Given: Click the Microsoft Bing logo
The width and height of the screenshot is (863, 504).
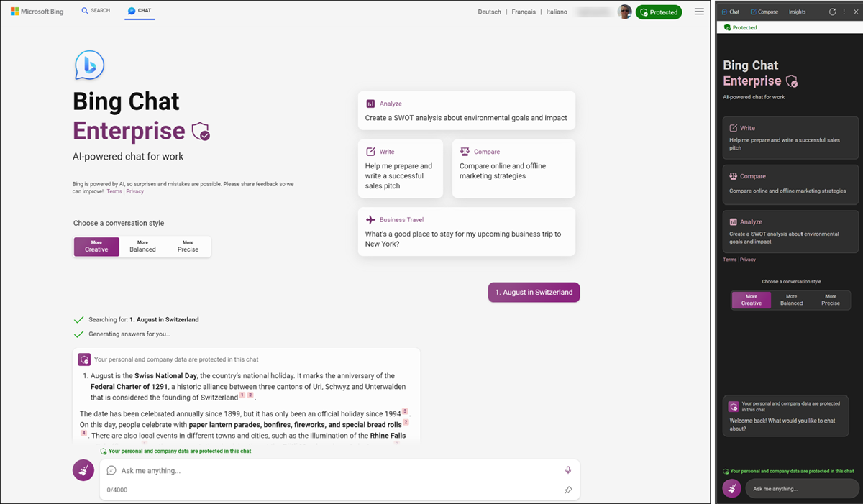Looking at the screenshot, I should click(x=37, y=11).
